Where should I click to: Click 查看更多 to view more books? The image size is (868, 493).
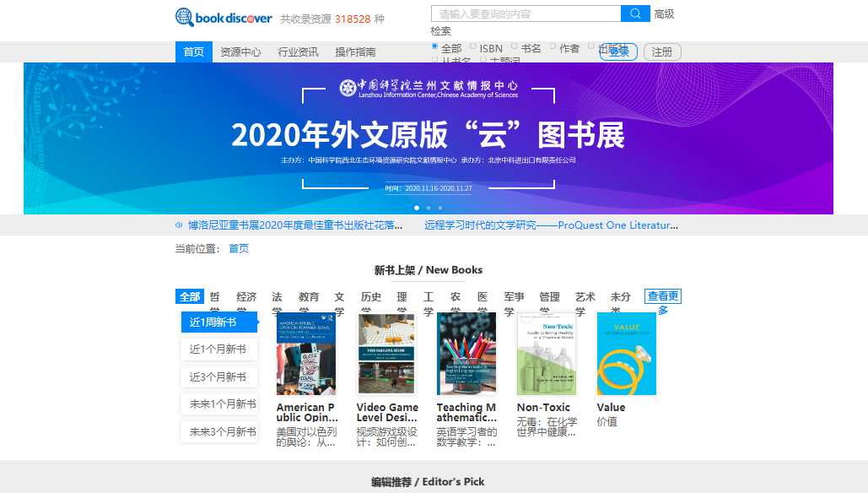(663, 297)
